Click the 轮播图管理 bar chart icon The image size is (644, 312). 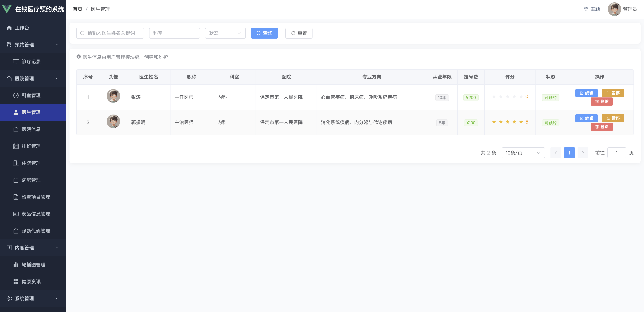click(x=16, y=265)
